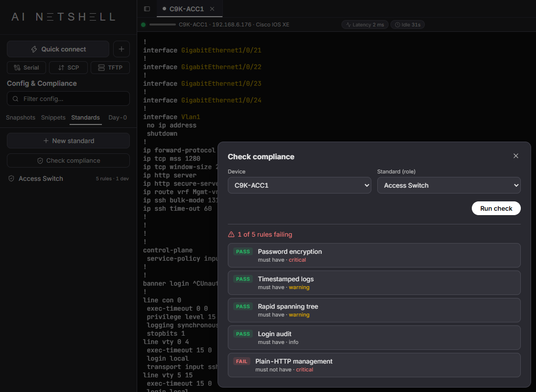Open the Standard (role) dropdown
The height and width of the screenshot is (392, 536).
449,185
